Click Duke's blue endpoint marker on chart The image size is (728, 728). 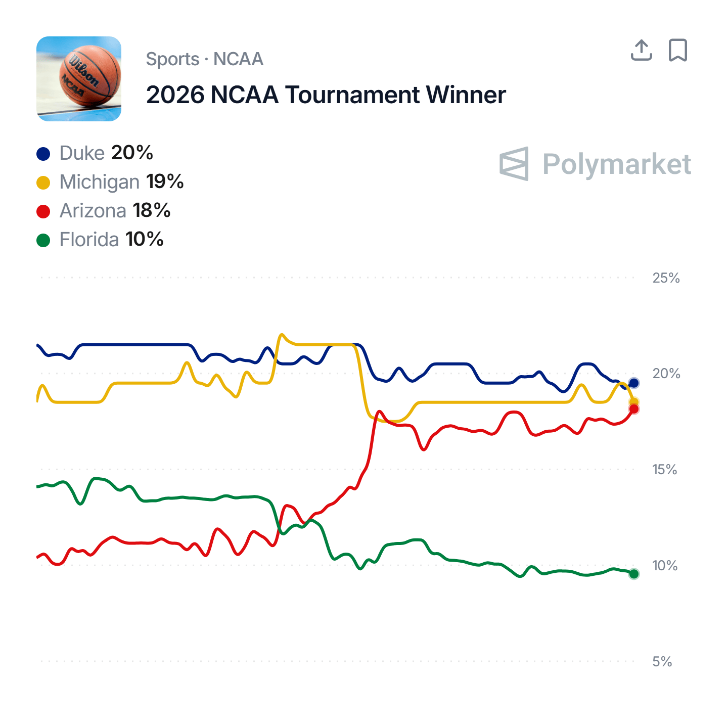click(x=633, y=383)
